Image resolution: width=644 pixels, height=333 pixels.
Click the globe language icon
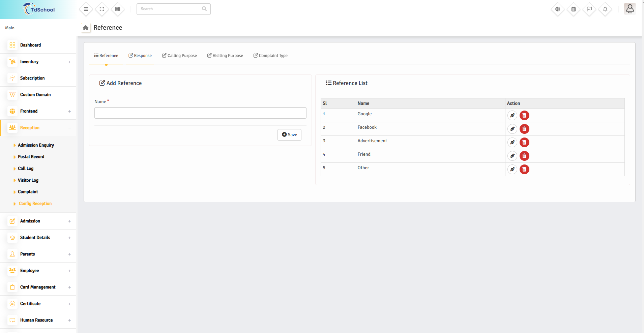[558, 9]
